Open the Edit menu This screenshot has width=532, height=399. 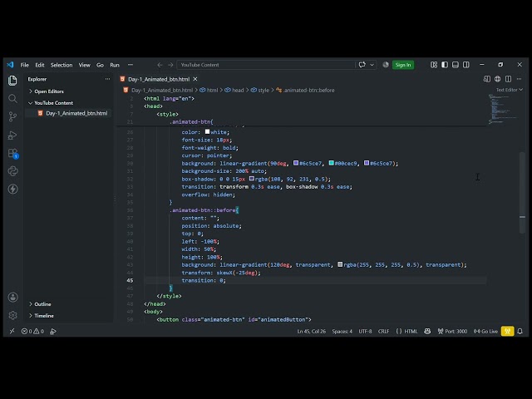[40, 65]
